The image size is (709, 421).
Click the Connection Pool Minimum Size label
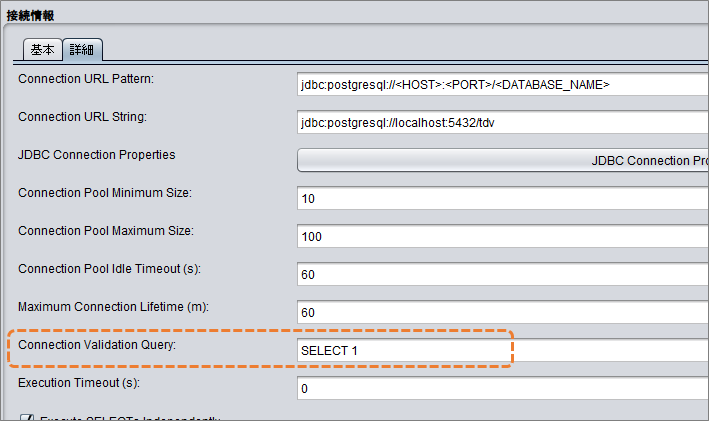point(105,193)
